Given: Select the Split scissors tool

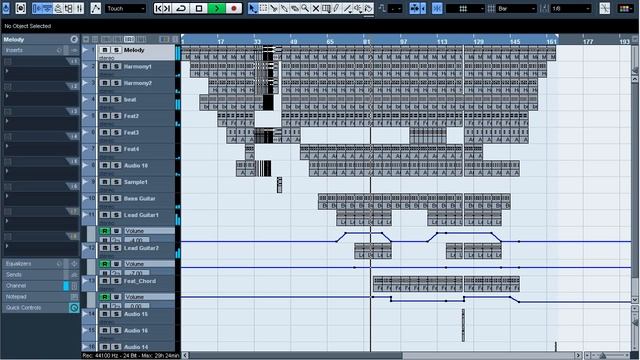Looking at the screenshot, I should (274, 8).
